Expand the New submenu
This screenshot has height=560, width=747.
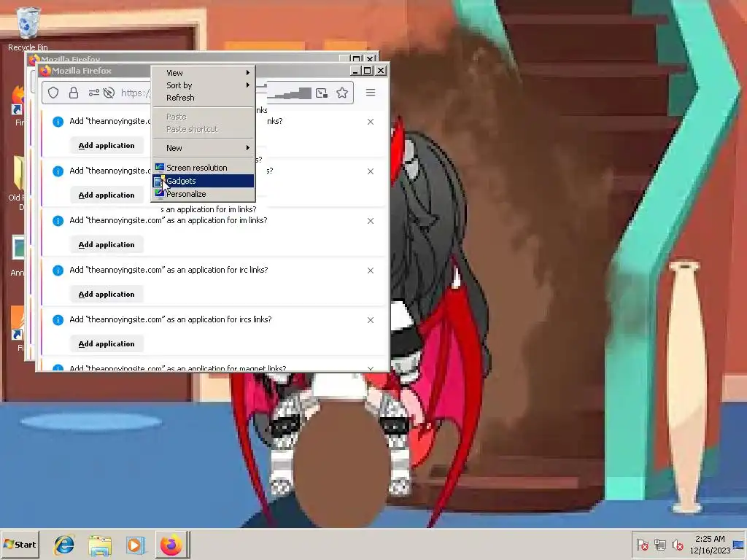pyautogui.click(x=203, y=148)
